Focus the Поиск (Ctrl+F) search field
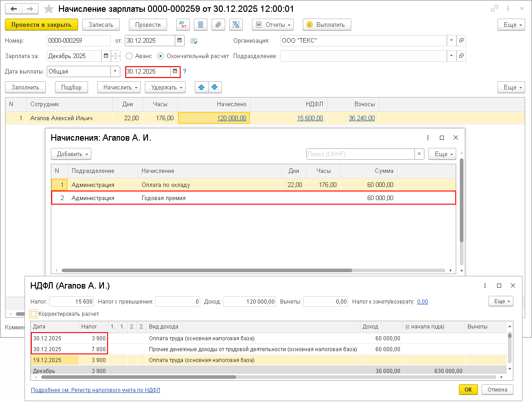Screen dimensions: 532x402 point(360,154)
